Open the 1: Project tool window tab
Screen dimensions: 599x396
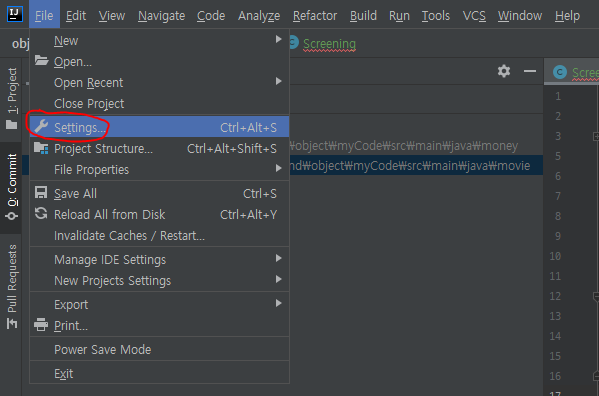(x=11, y=99)
